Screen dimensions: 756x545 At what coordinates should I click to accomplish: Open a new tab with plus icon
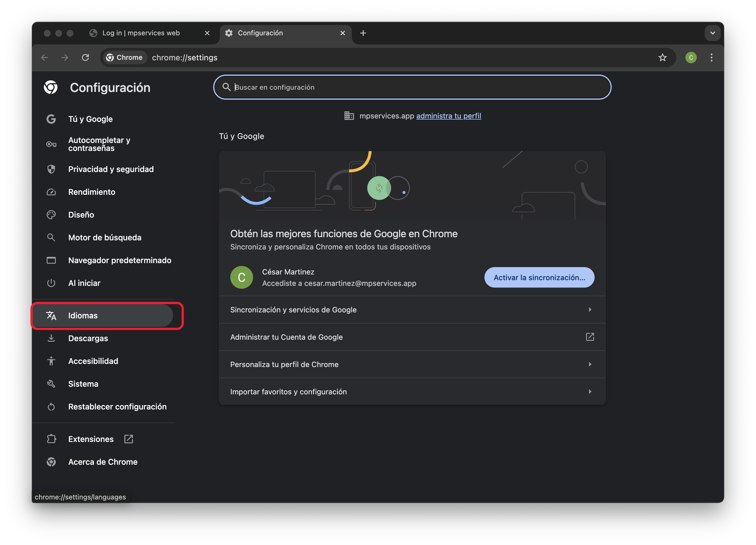(363, 33)
